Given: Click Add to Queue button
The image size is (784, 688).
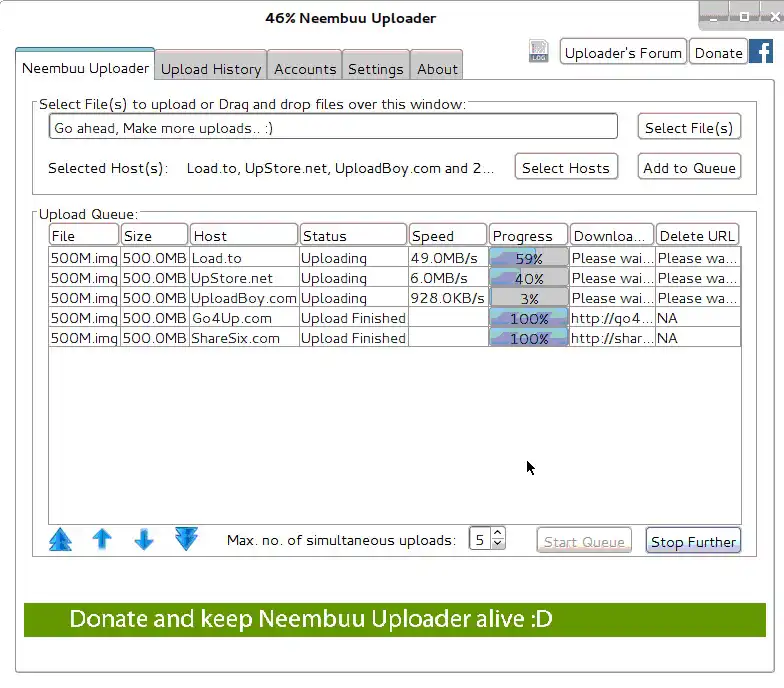Looking at the screenshot, I should point(689,168).
